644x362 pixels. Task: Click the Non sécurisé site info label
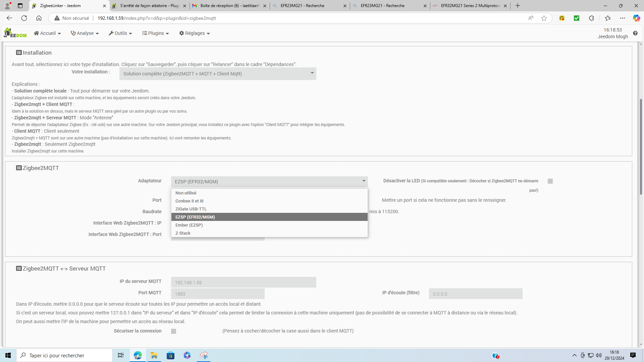click(72, 18)
